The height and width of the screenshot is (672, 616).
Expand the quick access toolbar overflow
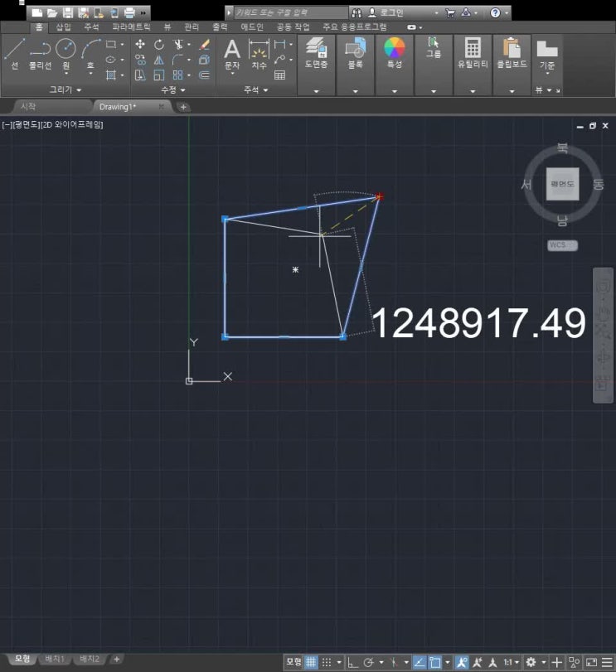tap(143, 13)
